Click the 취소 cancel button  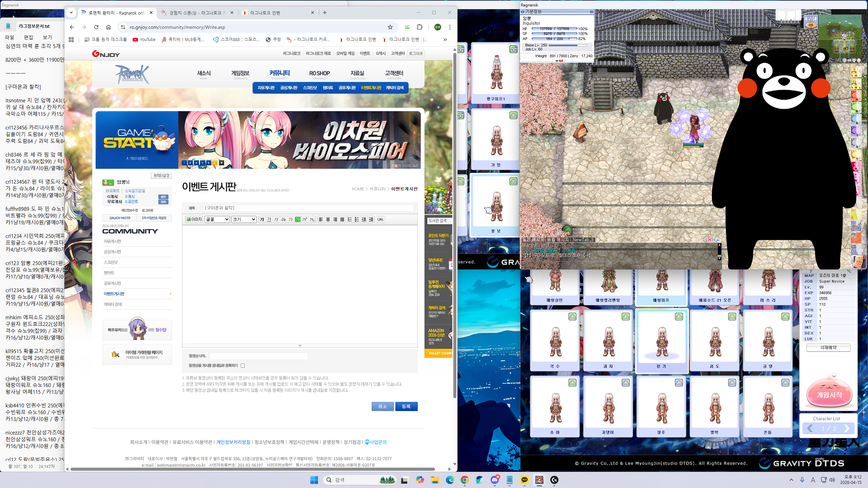click(382, 406)
